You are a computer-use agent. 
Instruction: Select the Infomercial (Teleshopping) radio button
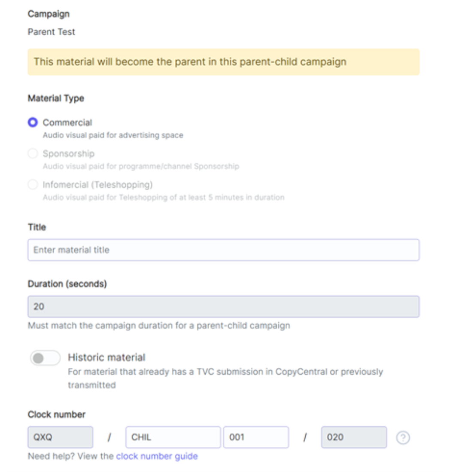[x=33, y=184]
